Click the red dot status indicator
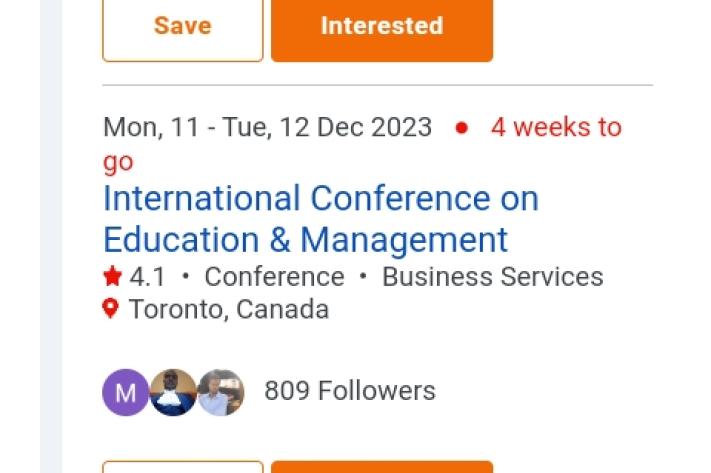This screenshot has width=711, height=473. click(x=461, y=128)
